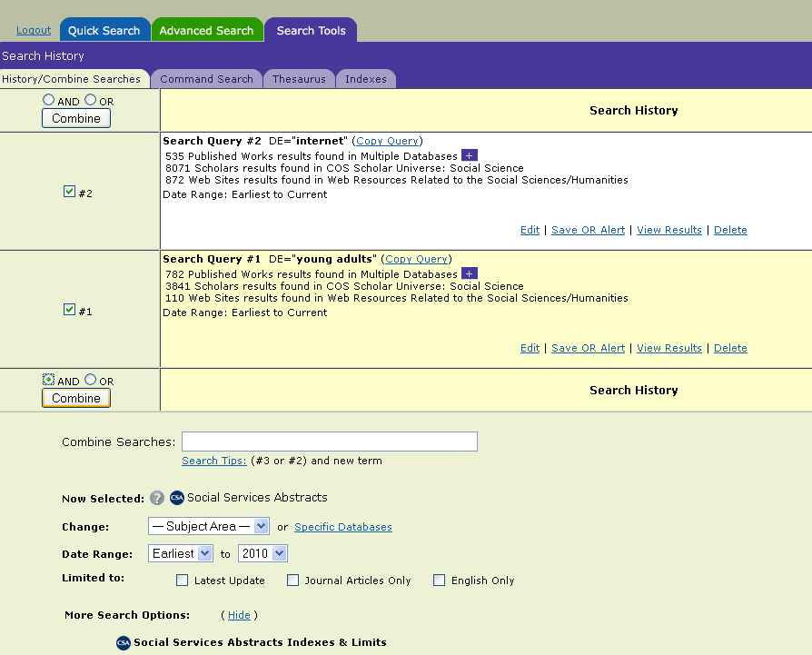Edit Search Query #2
Image resolution: width=812 pixels, height=655 pixels.
[x=530, y=230]
